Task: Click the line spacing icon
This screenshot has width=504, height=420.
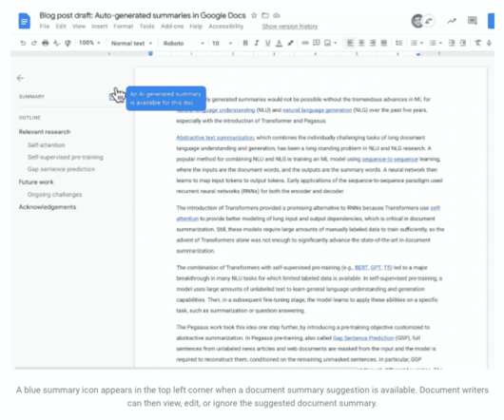Action: click(398, 43)
